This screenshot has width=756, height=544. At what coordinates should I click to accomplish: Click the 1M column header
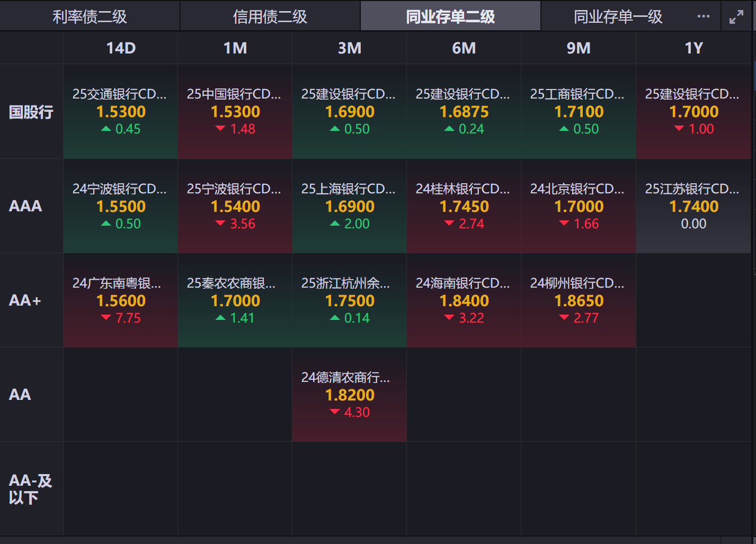(x=235, y=48)
